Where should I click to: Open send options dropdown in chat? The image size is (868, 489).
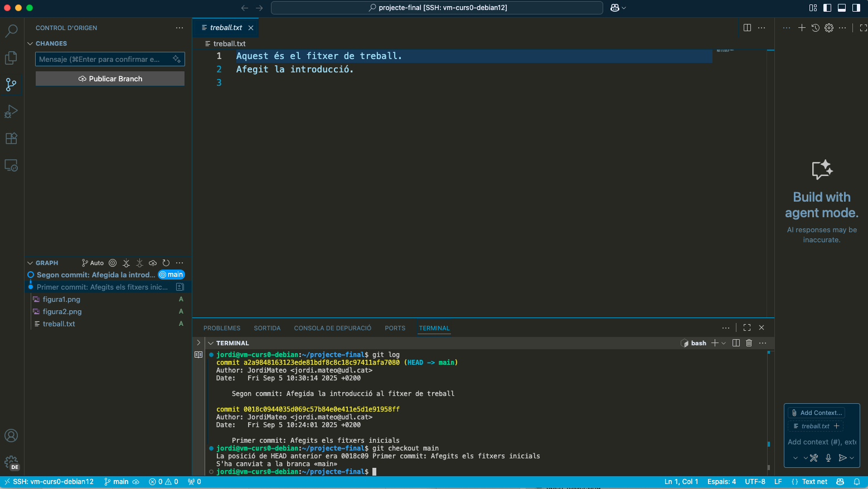[x=852, y=458]
